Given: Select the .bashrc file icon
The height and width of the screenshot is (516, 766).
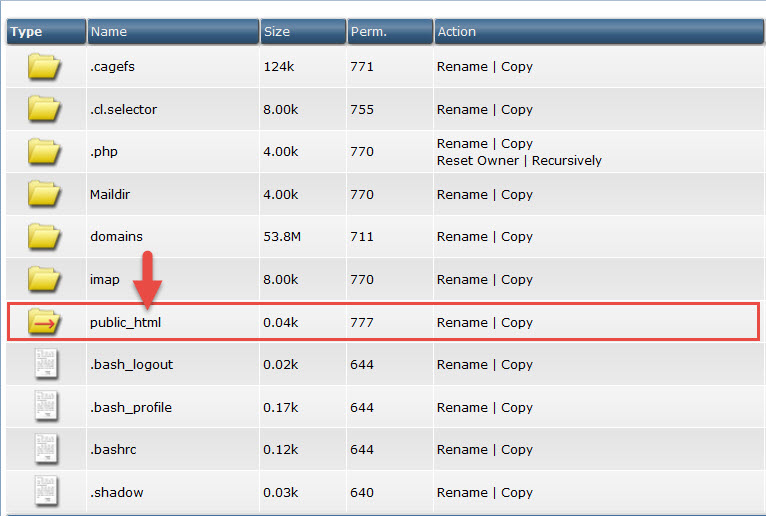Looking at the screenshot, I should coord(46,450).
